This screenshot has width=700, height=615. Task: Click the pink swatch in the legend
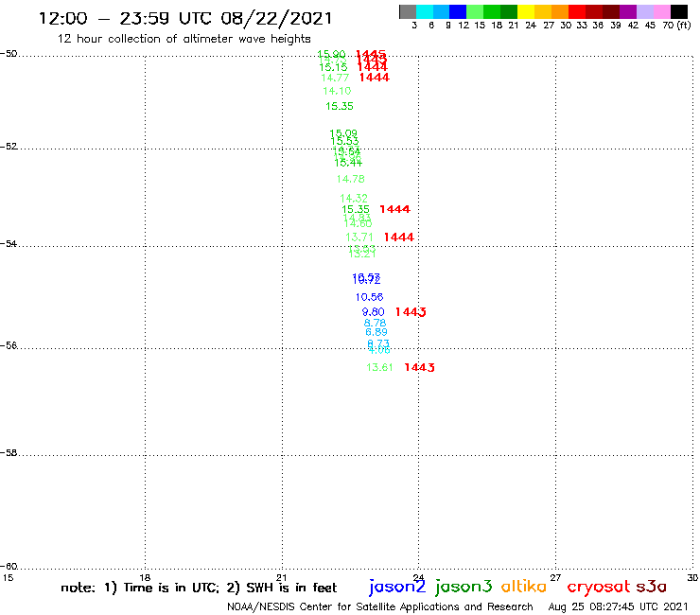(662, 11)
